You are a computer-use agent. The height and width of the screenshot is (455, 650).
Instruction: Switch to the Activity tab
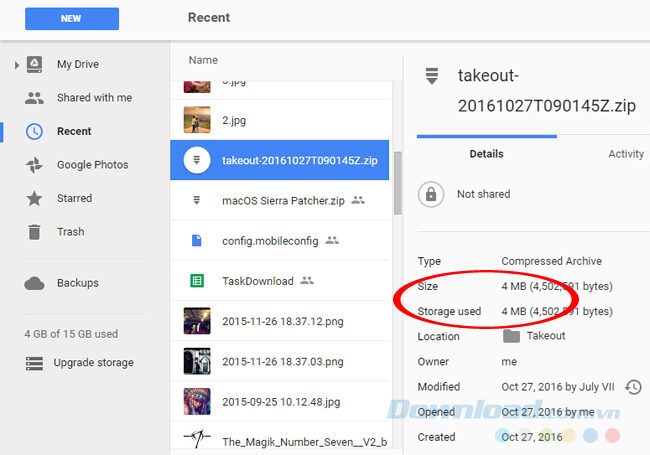click(x=626, y=154)
